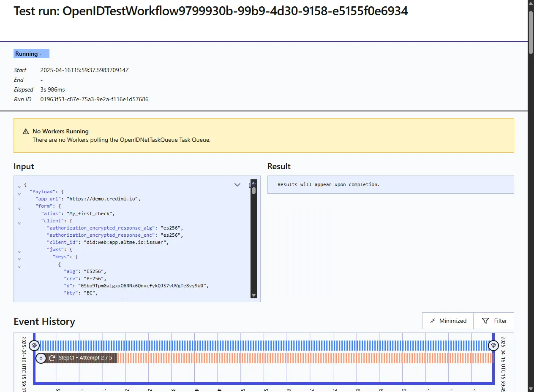Image resolution: width=534 pixels, height=392 pixels.
Task: Fold the "form" JSON node
Action: pos(19,208)
